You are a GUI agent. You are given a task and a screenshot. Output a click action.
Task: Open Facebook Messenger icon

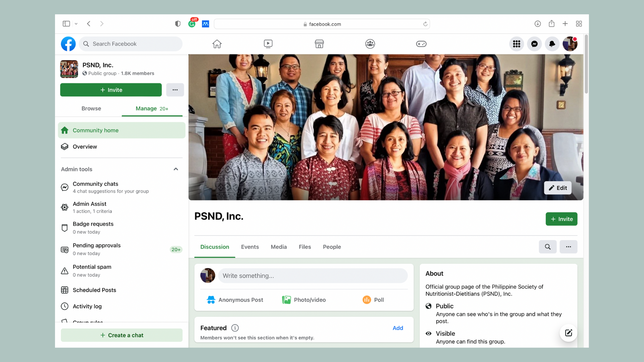coord(534,44)
